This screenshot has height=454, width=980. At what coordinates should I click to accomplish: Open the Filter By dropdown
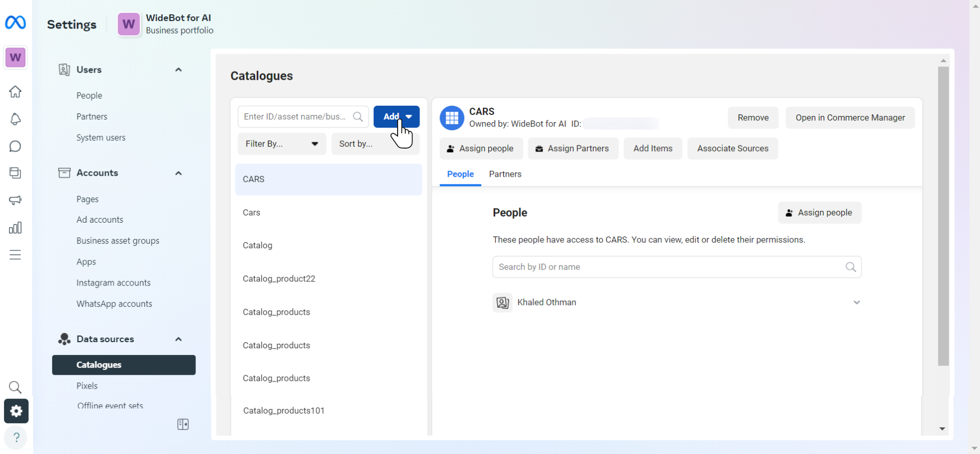282,144
